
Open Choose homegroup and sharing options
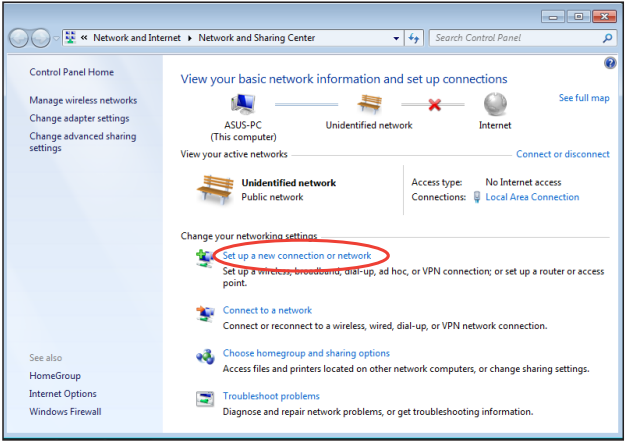click(x=306, y=353)
